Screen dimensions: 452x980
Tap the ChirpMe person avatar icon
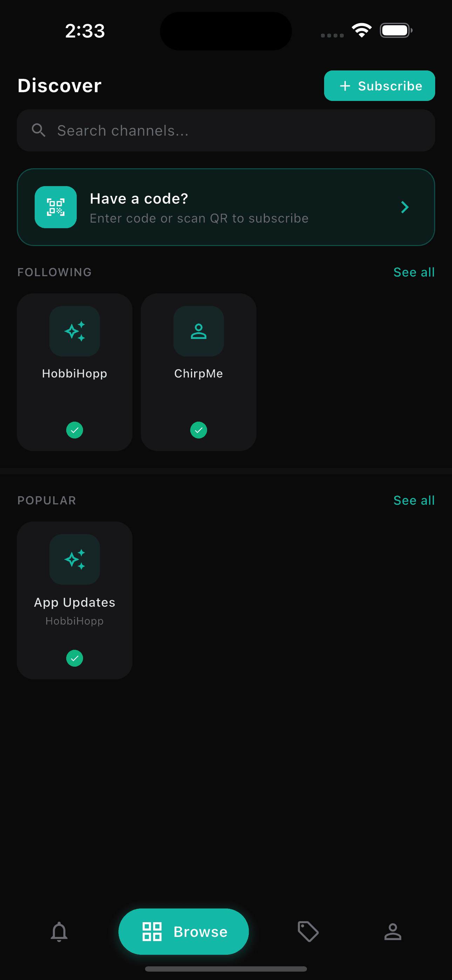tap(198, 331)
